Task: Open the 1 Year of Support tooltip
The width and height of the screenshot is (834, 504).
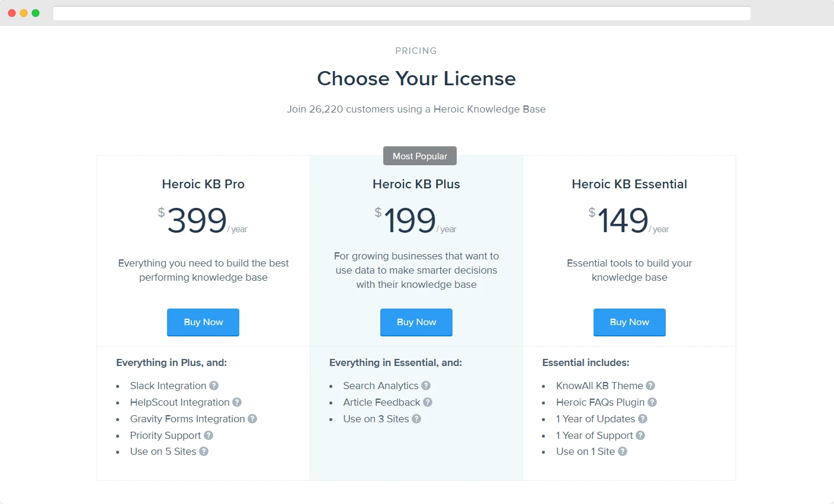Action: click(x=640, y=435)
